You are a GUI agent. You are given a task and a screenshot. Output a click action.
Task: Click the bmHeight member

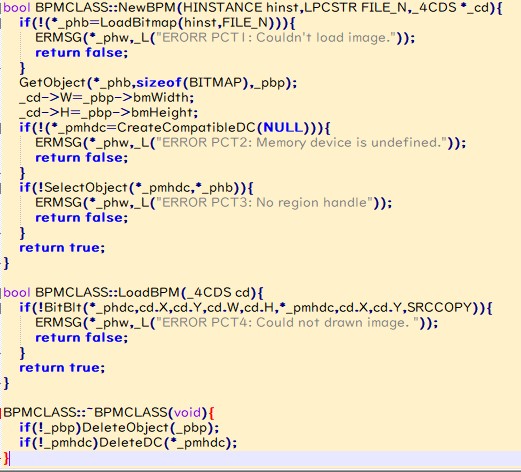pos(162,112)
